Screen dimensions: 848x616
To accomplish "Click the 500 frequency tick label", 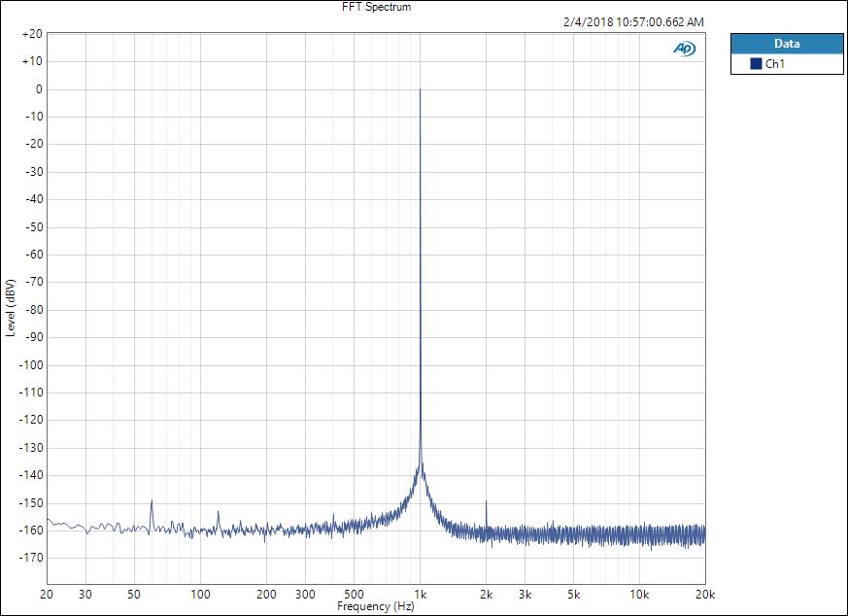I will point(354,595).
